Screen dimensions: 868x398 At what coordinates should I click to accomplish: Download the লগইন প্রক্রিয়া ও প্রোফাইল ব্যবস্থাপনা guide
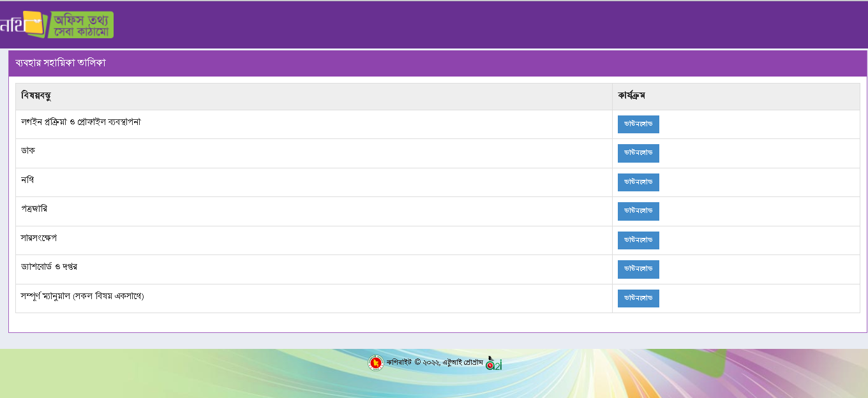(x=638, y=124)
